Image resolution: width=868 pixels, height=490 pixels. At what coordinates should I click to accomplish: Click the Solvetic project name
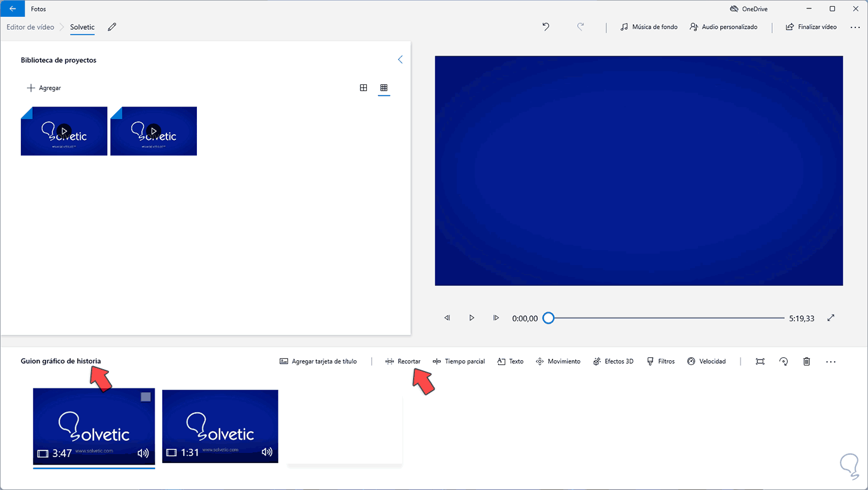[x=82, y=27]
